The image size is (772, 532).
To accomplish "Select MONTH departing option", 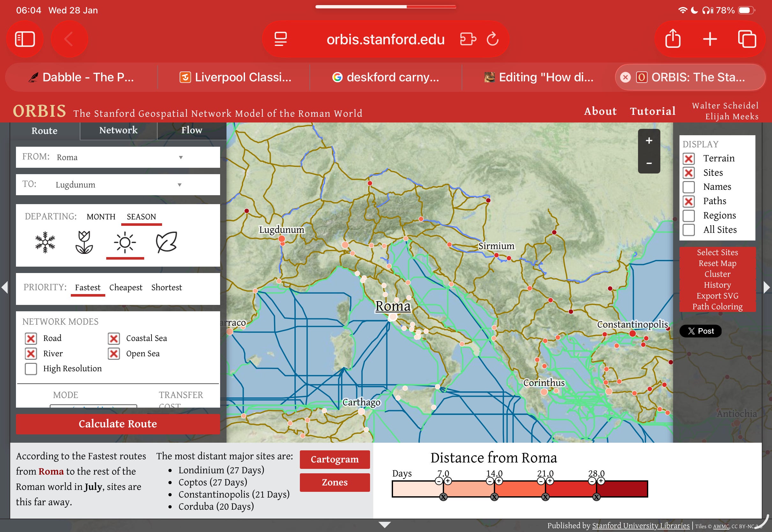I will [x=101, y=217].
